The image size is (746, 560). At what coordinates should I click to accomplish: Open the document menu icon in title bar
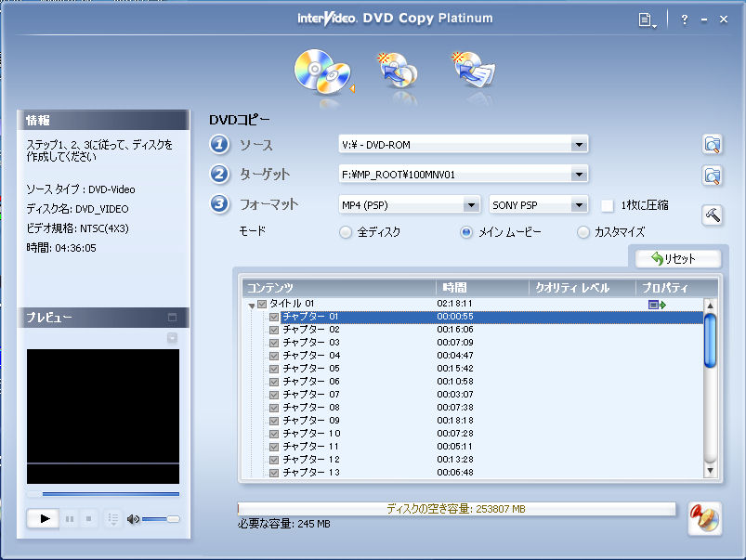point(648,20)
